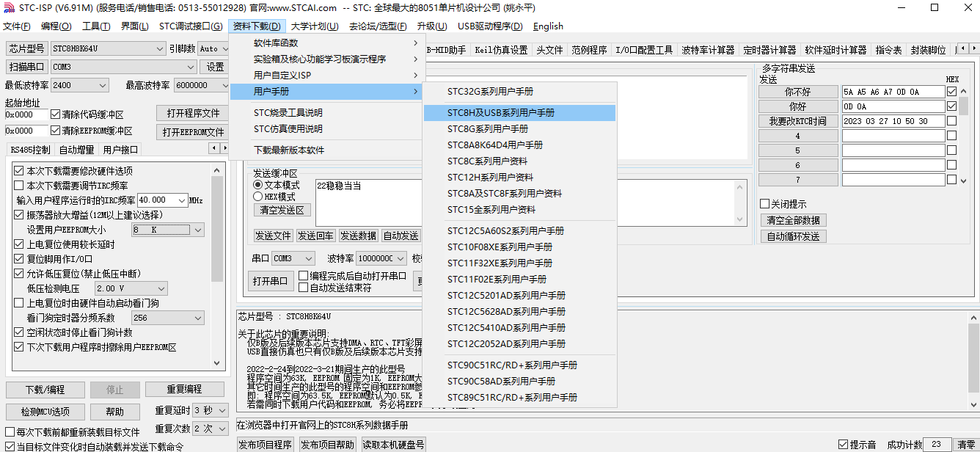The width and height of the screenshot is (980, 452).
Task: Click the left scroll arrow beside 用户接口 tab
Action: point(213,149)
